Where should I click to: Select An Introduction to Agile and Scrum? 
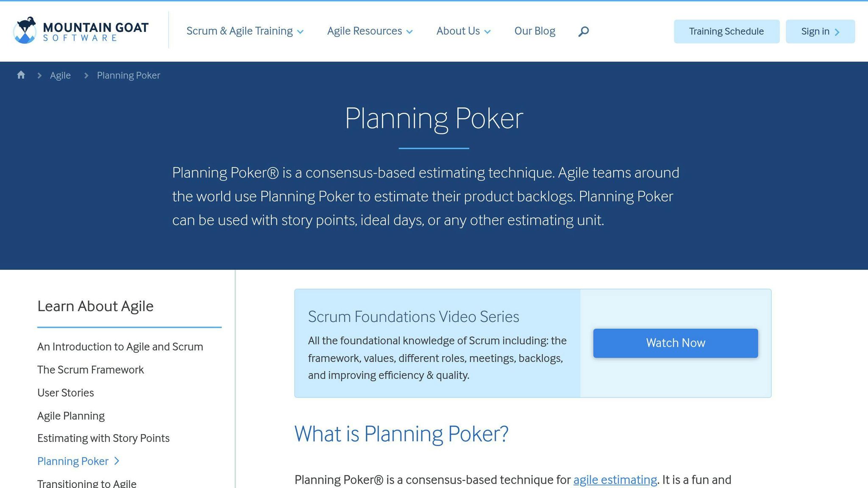pyautogui.click(x=120, y=346)
